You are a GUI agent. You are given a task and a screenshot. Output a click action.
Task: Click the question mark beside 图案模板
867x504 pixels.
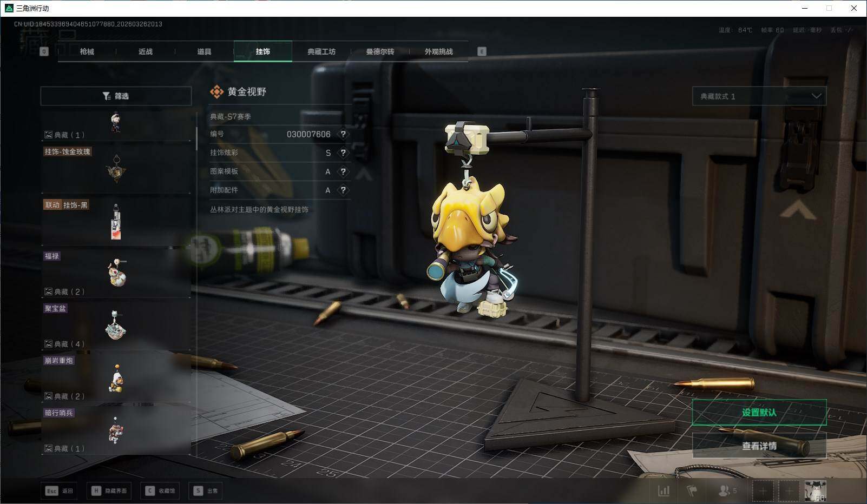[343, 171]
